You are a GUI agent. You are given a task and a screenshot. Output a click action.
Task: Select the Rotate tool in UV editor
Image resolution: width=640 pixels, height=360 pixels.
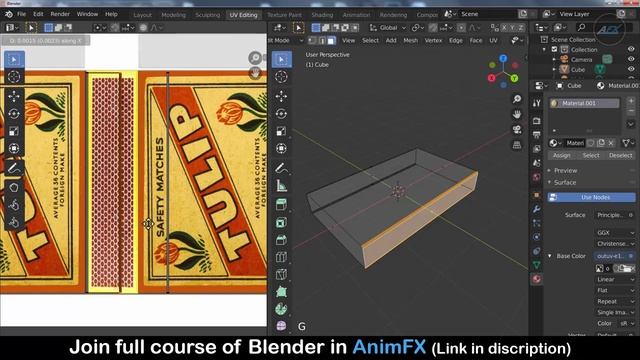pyautogui.click(x=14, y=113)
